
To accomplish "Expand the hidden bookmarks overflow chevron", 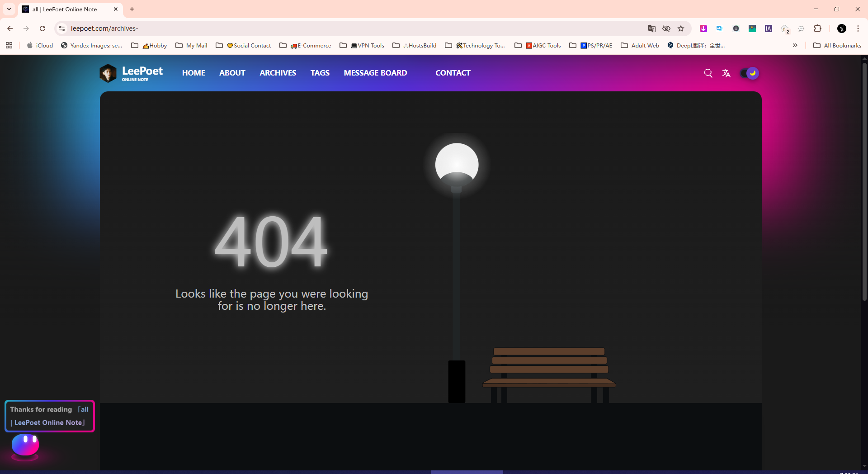I will 795,45.
